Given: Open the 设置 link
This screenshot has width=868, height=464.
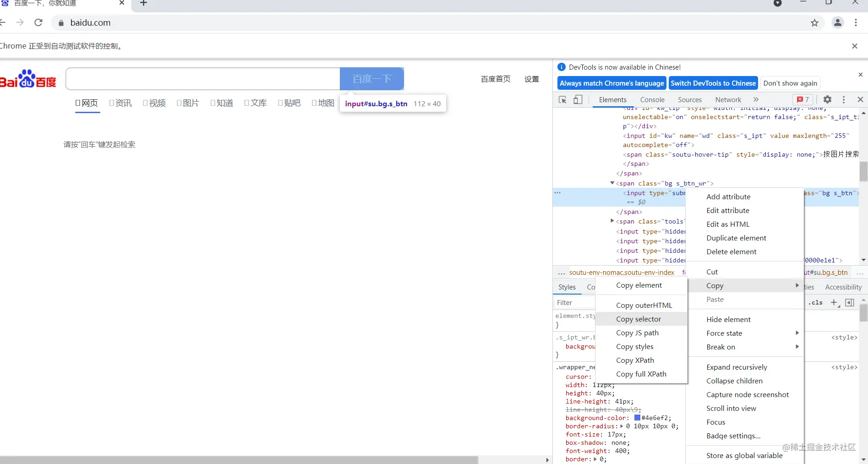Looking at the screenshot, I should pos(531,79).
